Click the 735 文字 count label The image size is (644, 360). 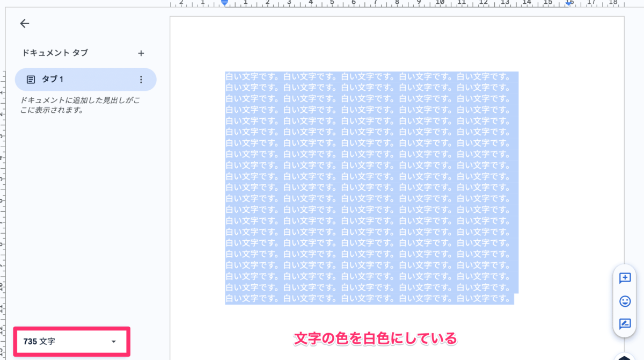39,341
